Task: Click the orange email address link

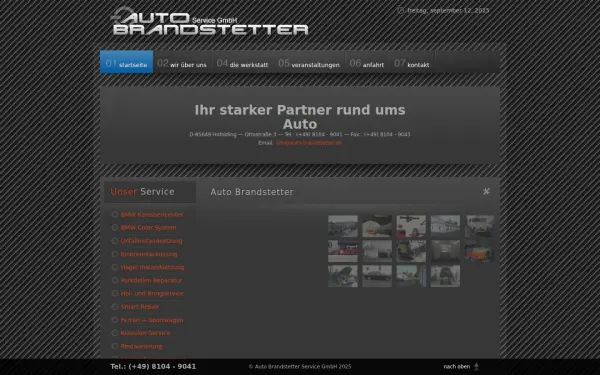Action: 309,143
